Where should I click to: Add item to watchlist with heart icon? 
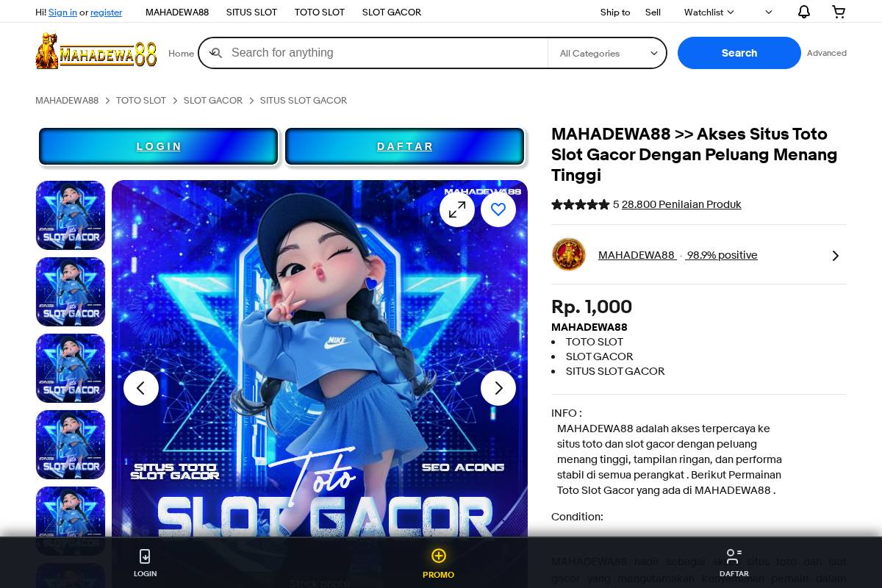tap(498, 209)
